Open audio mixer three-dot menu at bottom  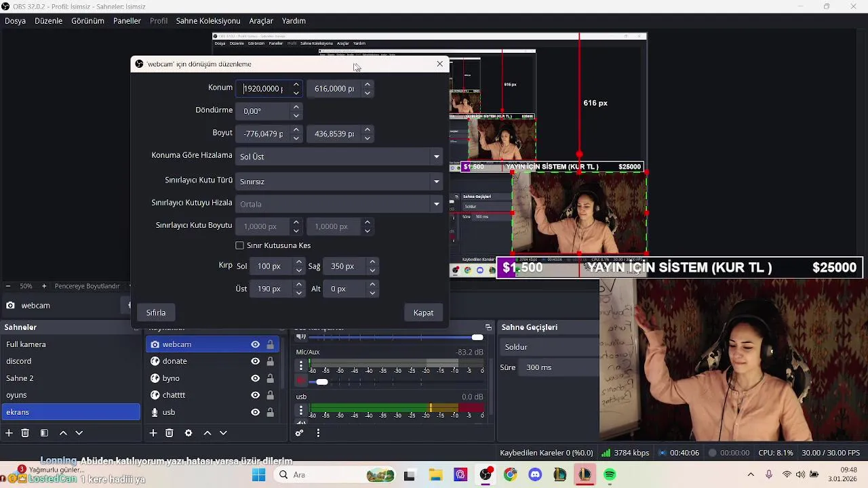click(318, 432)
